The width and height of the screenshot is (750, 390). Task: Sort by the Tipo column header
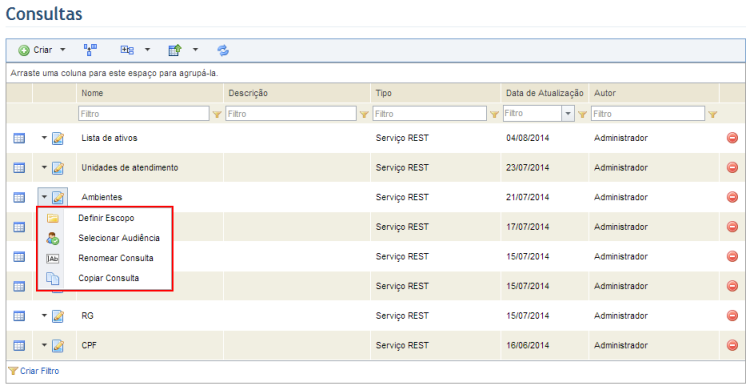(384, 93)
